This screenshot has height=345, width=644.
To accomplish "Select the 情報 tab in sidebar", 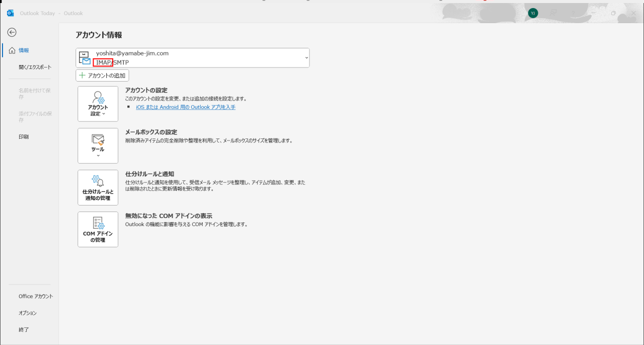I will coord(24,50).
